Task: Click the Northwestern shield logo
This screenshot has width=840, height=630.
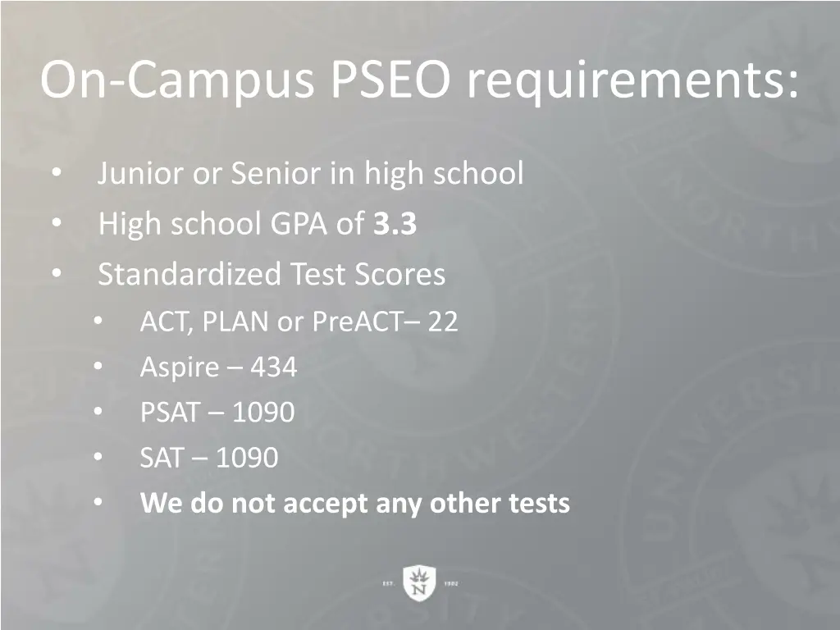Action: [419, 583]
